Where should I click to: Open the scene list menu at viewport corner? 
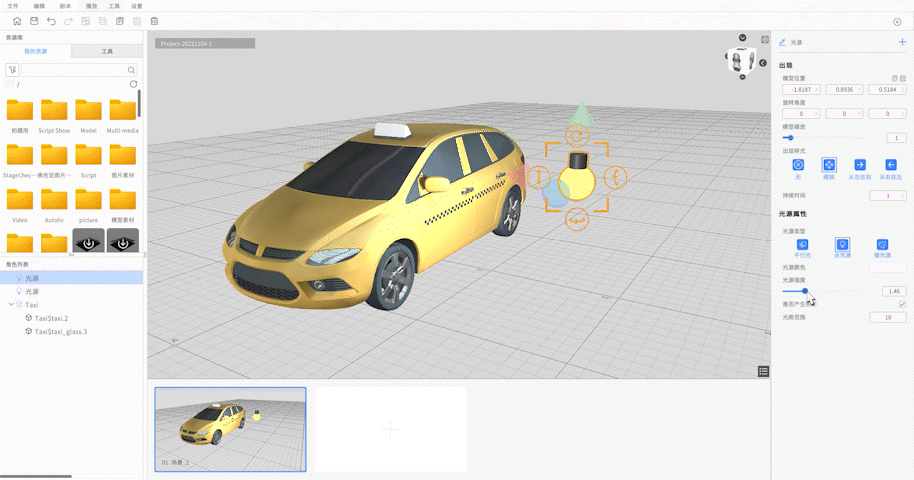pyautogui.click(x=763, y=371)
